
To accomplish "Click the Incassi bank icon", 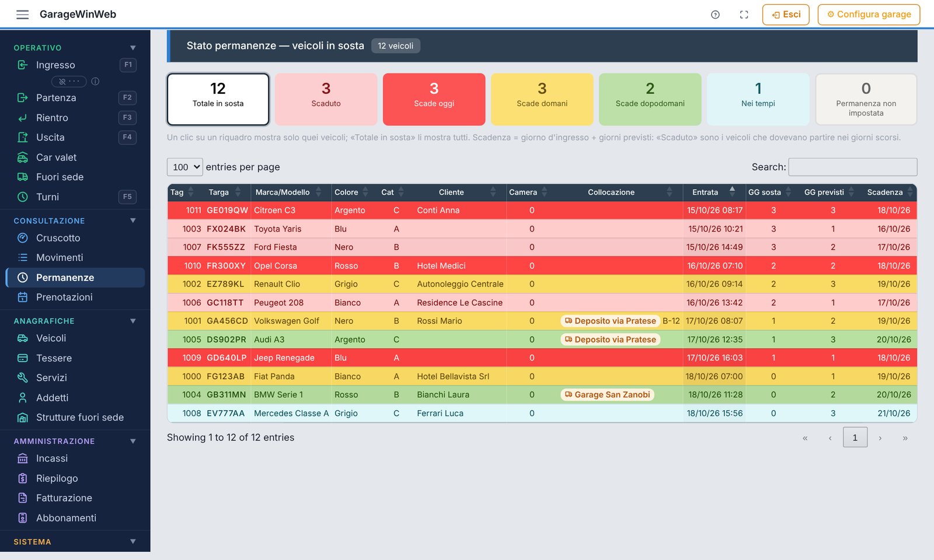I will click(x=23, y=459).
